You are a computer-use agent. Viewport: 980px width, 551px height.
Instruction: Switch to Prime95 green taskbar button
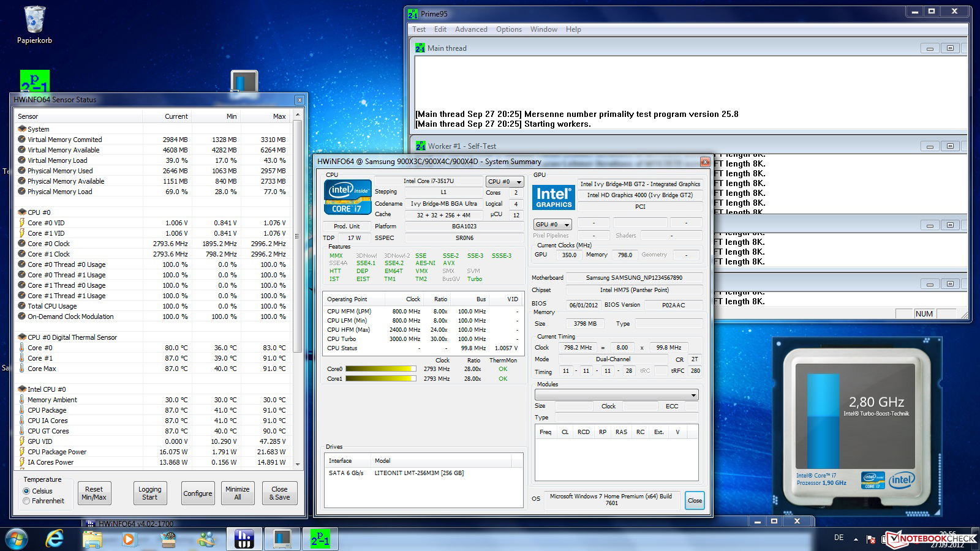click(x=320, y=539)
